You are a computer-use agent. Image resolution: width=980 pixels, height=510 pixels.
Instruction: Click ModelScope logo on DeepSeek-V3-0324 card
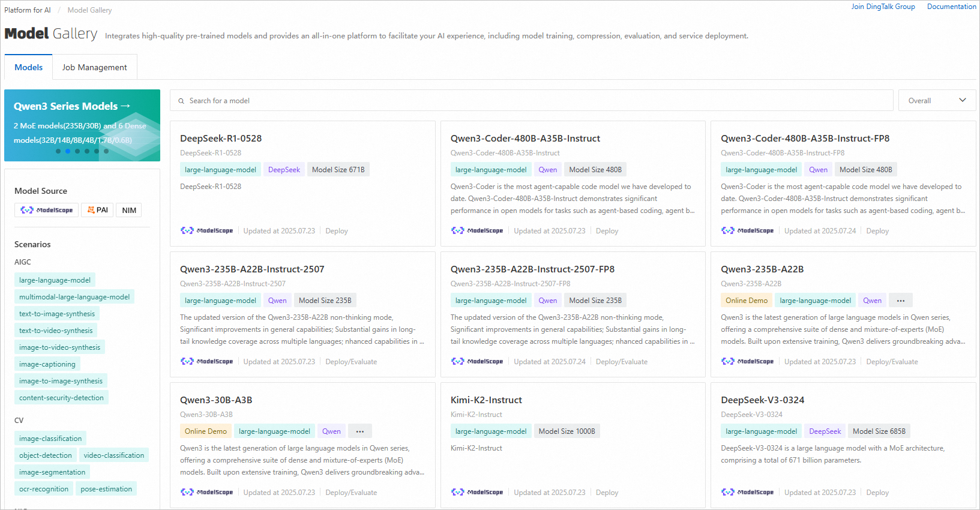point(747,493)
